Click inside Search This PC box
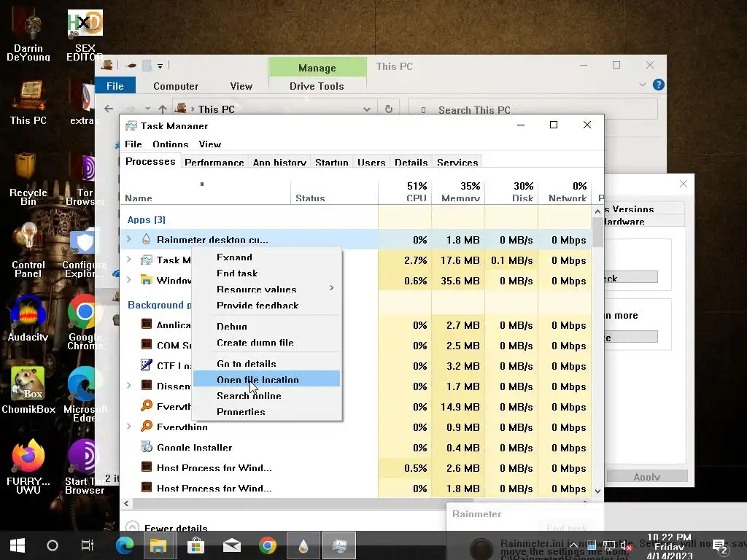 (x=533, y=109)
